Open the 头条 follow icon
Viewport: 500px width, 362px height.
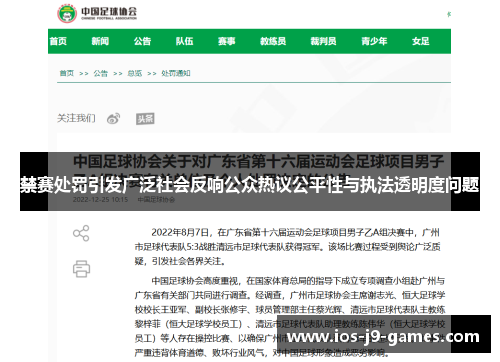145,119
